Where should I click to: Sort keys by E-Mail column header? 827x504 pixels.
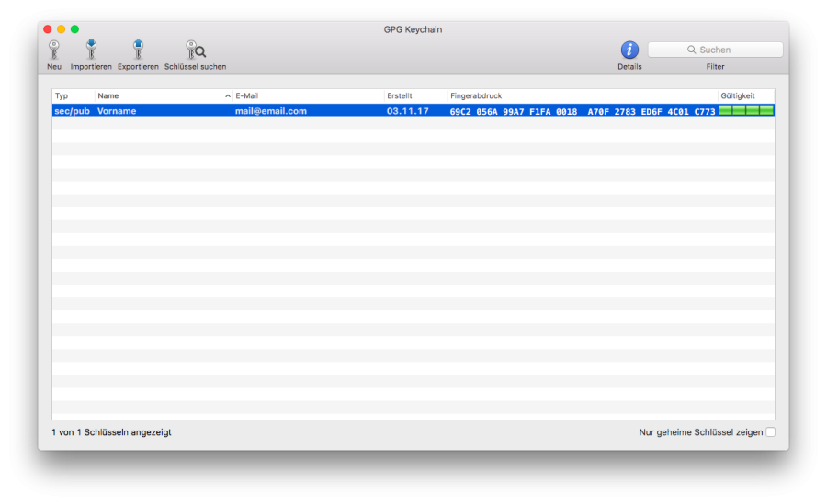tap(308, 95)
